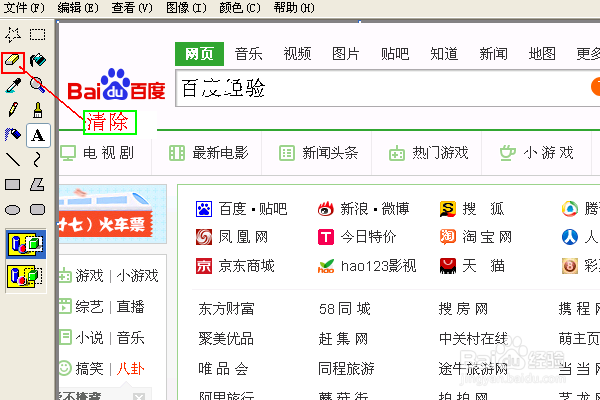600x400 pixels.
Task: Select the Rectangle shape tool
Action: (13, 185)
